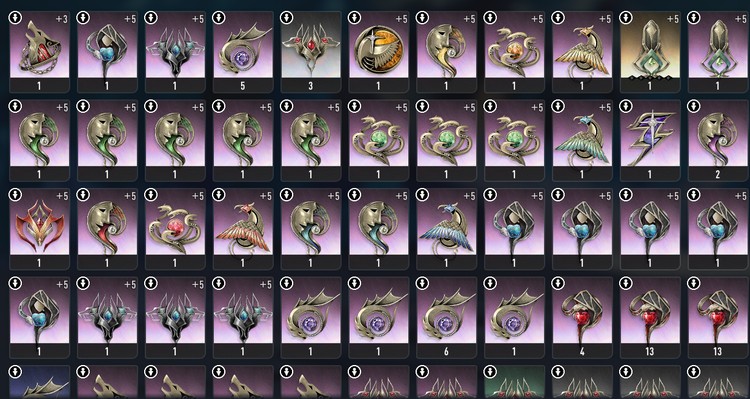Click the circular arrow badge on wolf-head card
The width and height of the screenshot is (750, 399).
click(15, 18)
